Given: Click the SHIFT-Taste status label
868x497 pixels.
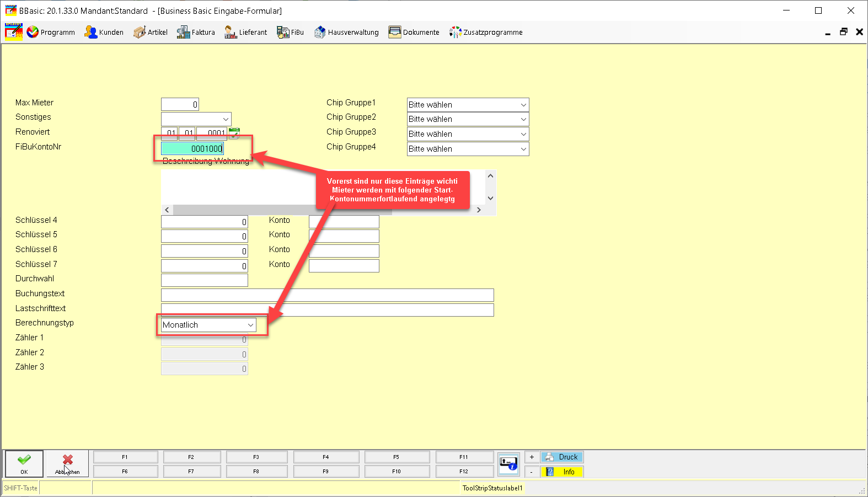Looking at the screenshot, I should [x=20, y=488].
